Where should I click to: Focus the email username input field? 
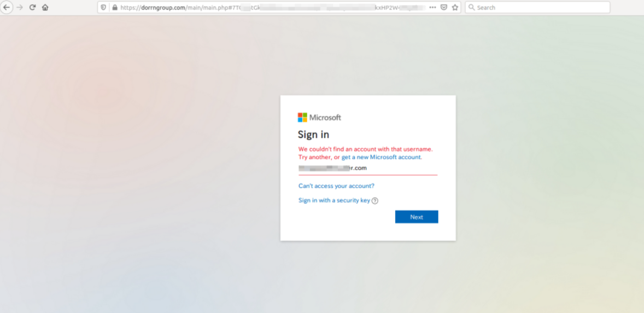pos(368,168)
